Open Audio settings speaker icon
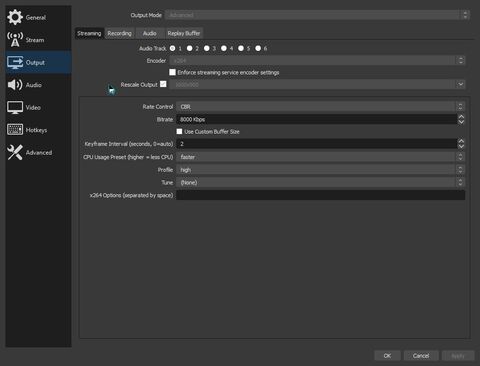The image size is (480, 366). [x=15, y=85]
